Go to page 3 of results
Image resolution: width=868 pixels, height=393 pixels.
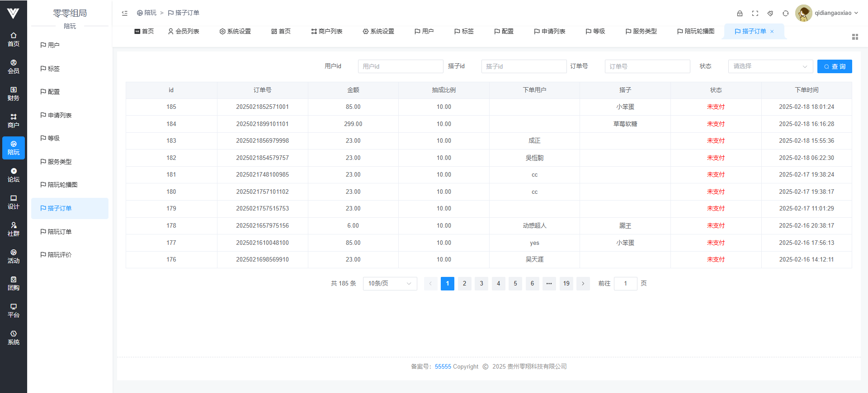481,284
